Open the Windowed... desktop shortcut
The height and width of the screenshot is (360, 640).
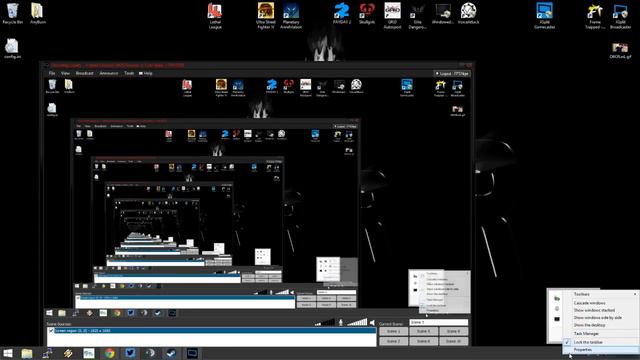(443, 13)
